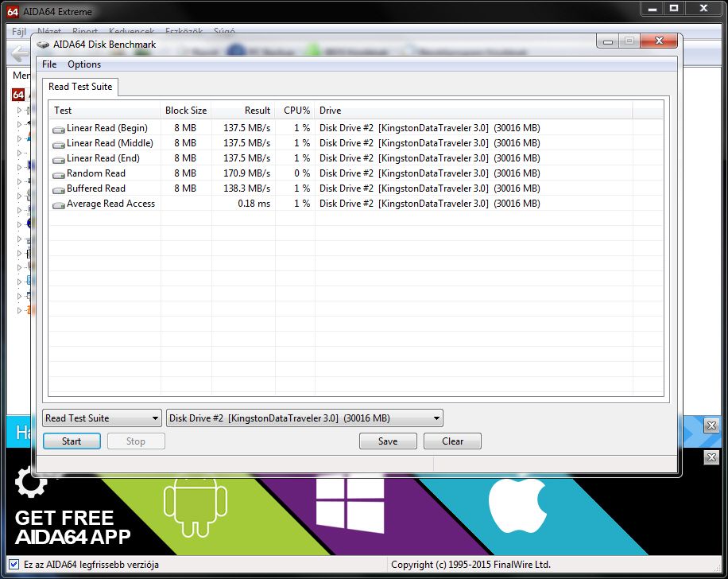Screen dimensions: 728x579
Task: Click the Random Read drive icon
Action: coord(59,174)
